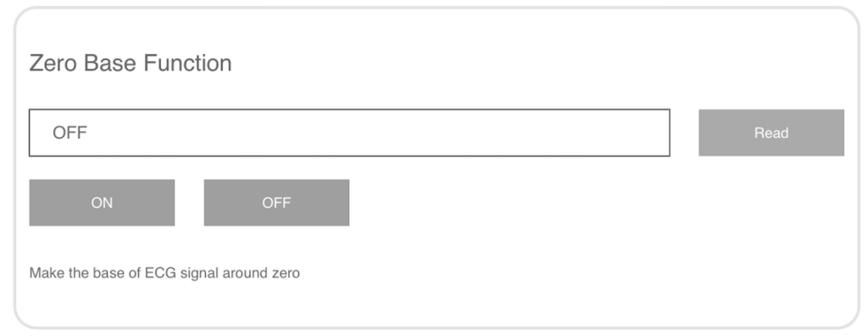Select the status text box
This screenshot has width=868, height=336.
349,132
